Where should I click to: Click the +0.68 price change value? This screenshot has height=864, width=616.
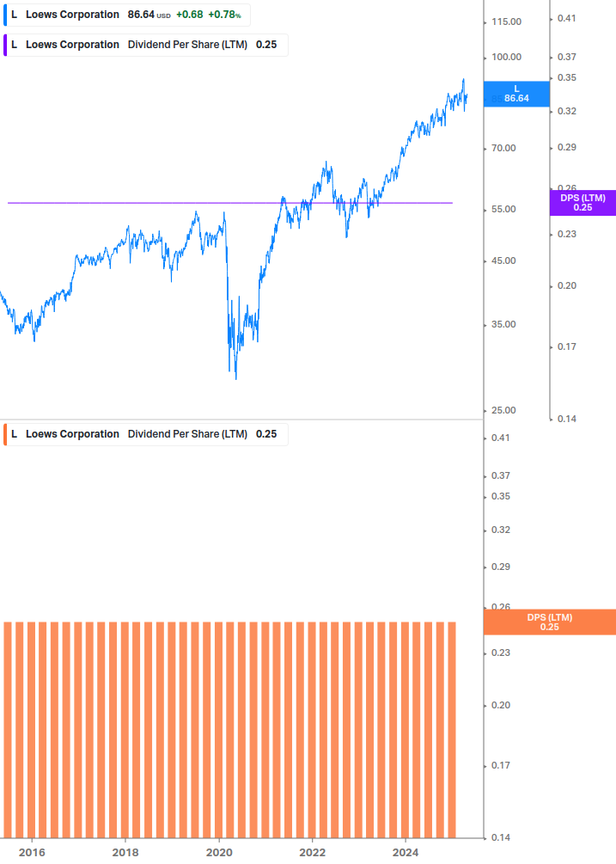click(189, 15)
